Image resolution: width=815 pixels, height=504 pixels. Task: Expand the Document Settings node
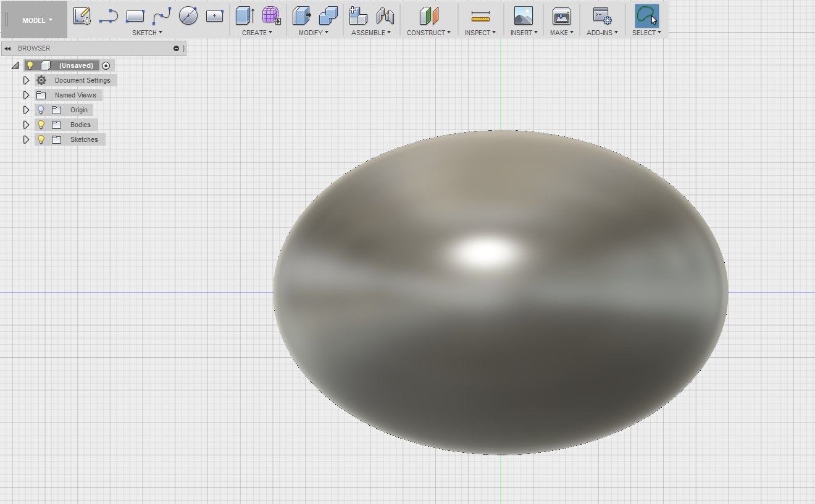26,80
